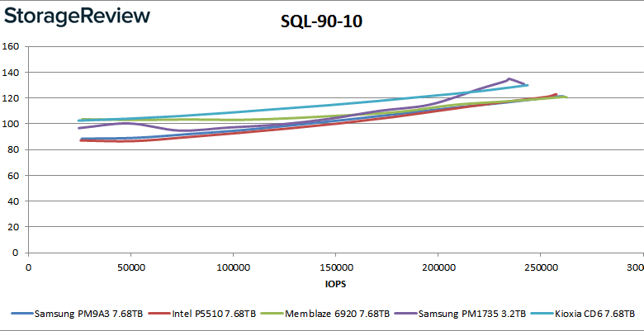This screenshot has height=331, width=644.
Task: Click the Kioxia CD6 7.68TB legend entry
Action: [x=583, y=314]
